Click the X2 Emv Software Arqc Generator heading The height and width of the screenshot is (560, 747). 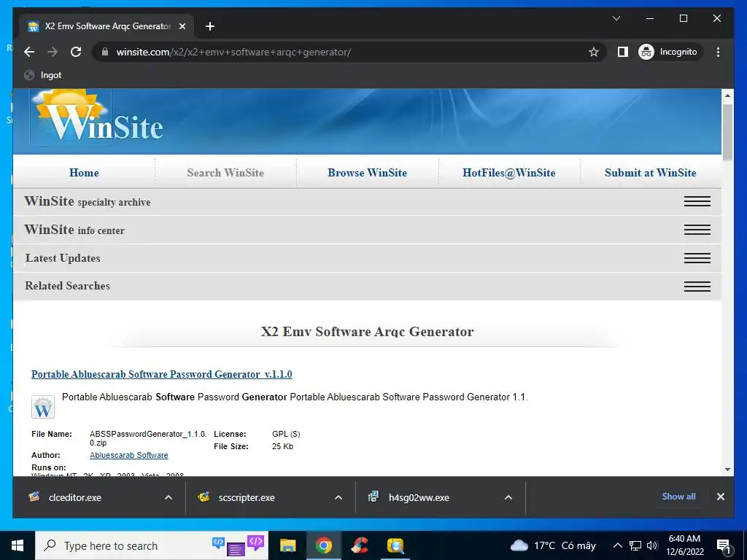point(368,332)
